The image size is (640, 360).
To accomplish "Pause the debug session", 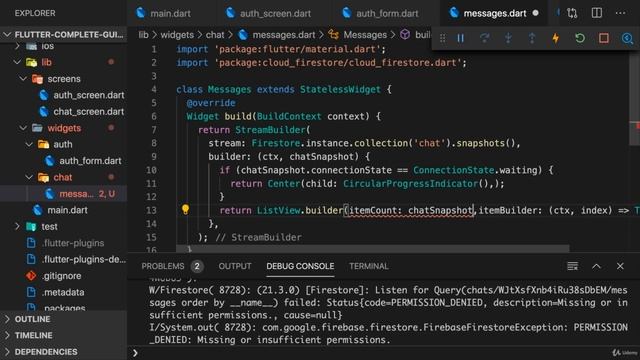I will pyautogui.click(x=460, y=38).
